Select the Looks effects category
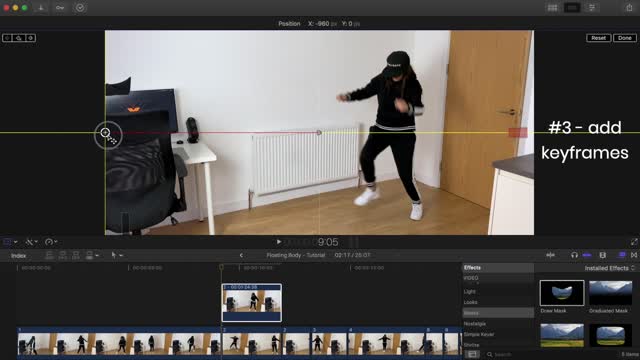 point(470,302)
